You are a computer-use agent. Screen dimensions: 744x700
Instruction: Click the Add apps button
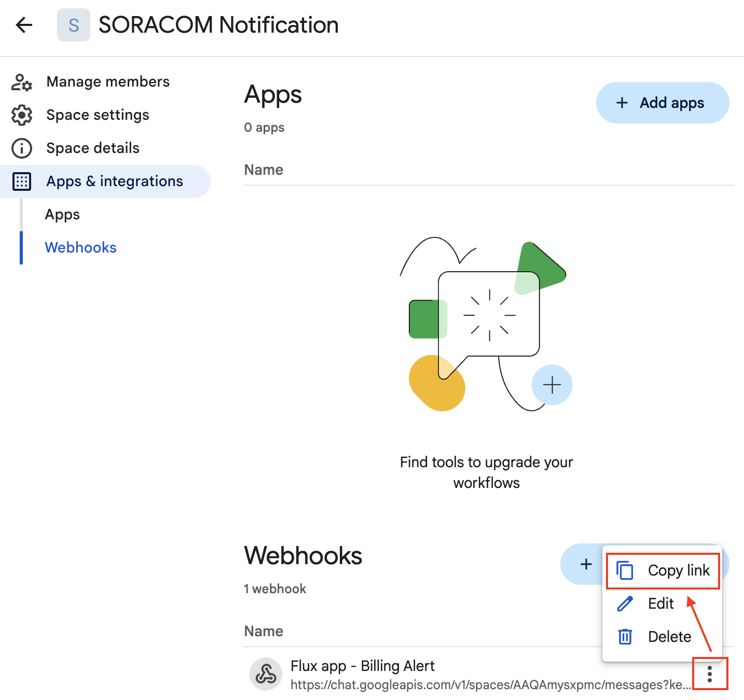point(663,103)
